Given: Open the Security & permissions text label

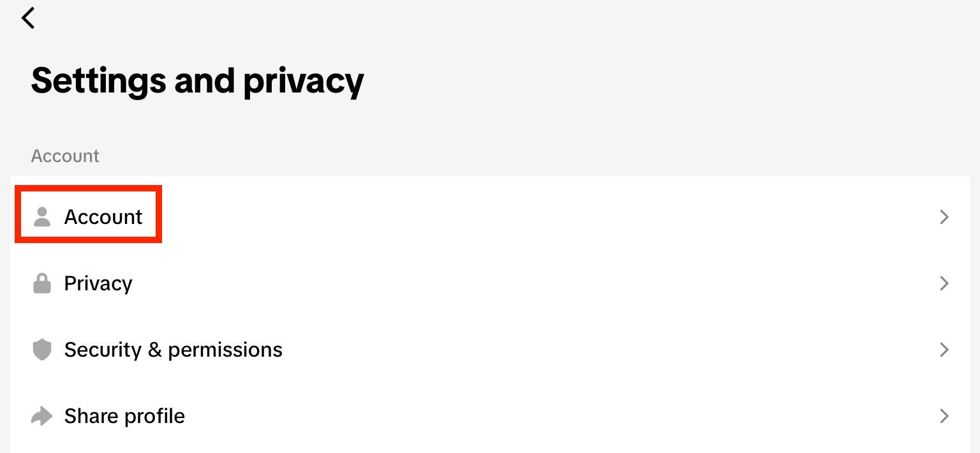Looking at the screenshot, I should (173, 350).
